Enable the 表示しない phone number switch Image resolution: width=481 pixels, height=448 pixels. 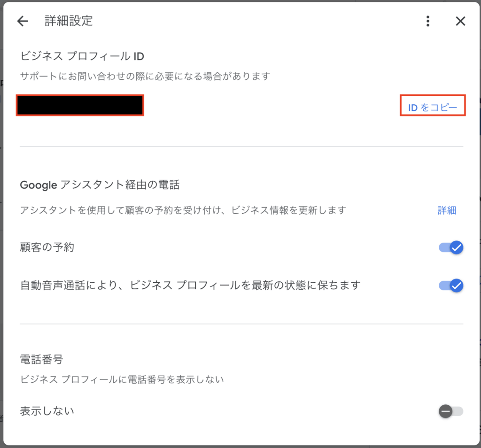[450, 411]
